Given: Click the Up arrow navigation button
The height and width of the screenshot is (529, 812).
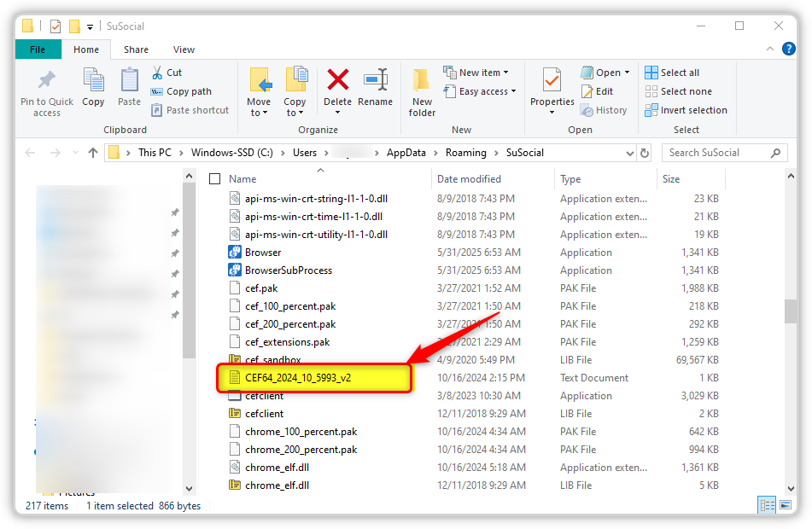Looking at the screenshot, I should click(x=92, y=153).
